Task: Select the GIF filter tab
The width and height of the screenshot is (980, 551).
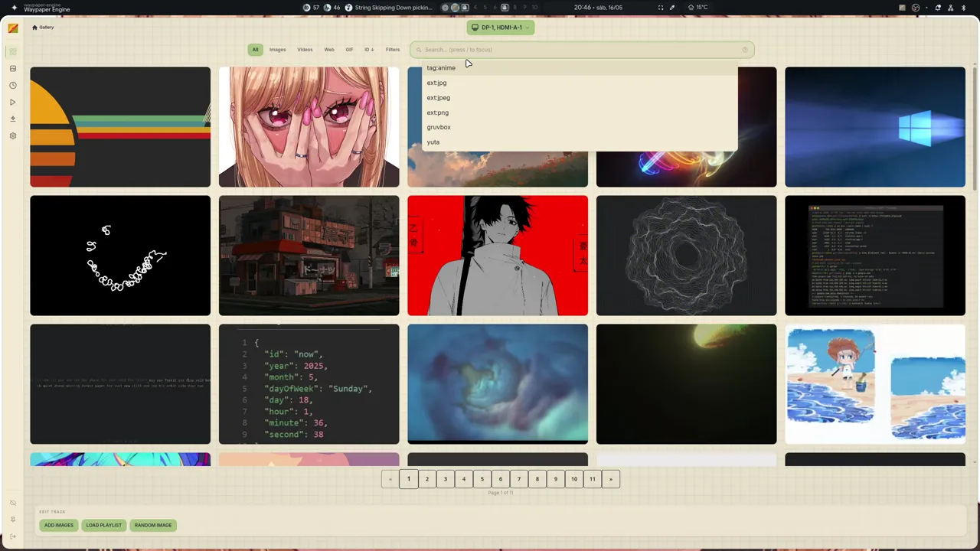Action: 349,50
